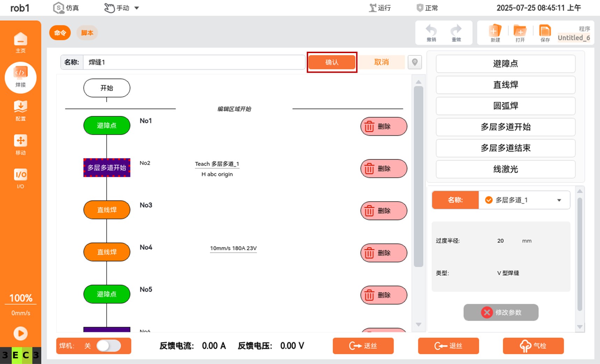Open the 配置 configuration page
Image resolution: width=600 pixels, height=364 pixels.
pos(20,110)
